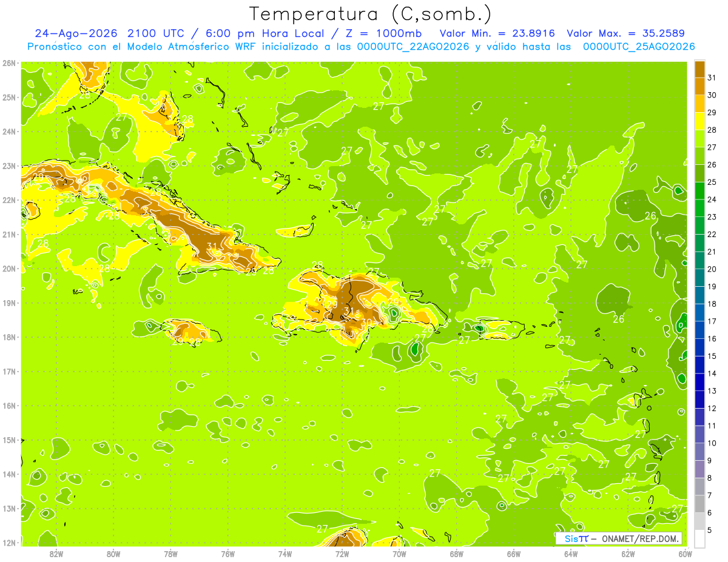Click the 82W longitude axis label
728x562 pixels.
56,554
